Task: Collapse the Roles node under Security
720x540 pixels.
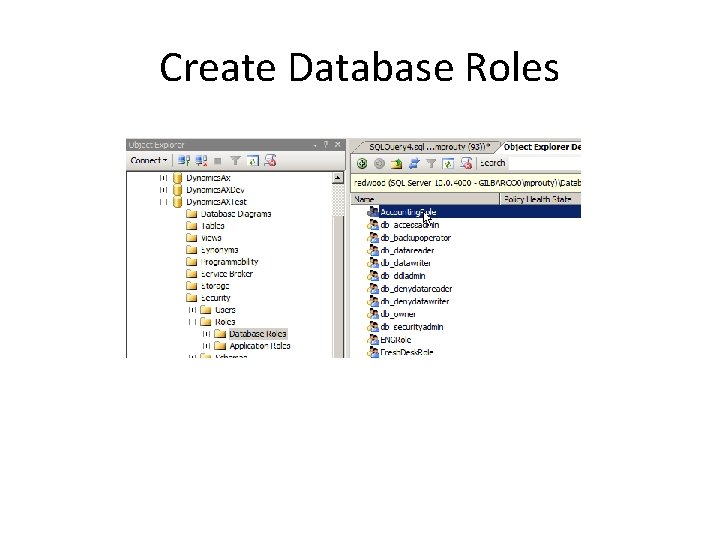Action: [192, 322]
